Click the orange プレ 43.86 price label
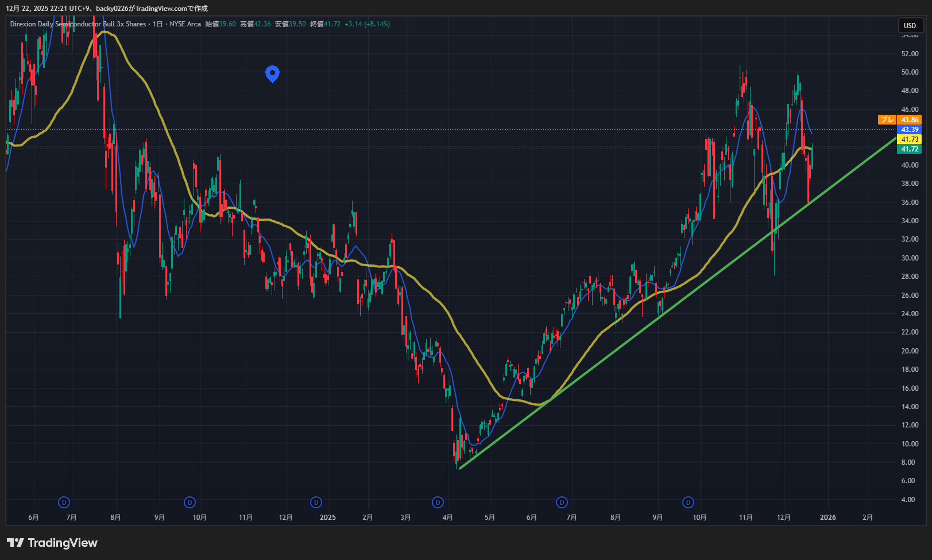 [x=900, y=120]
